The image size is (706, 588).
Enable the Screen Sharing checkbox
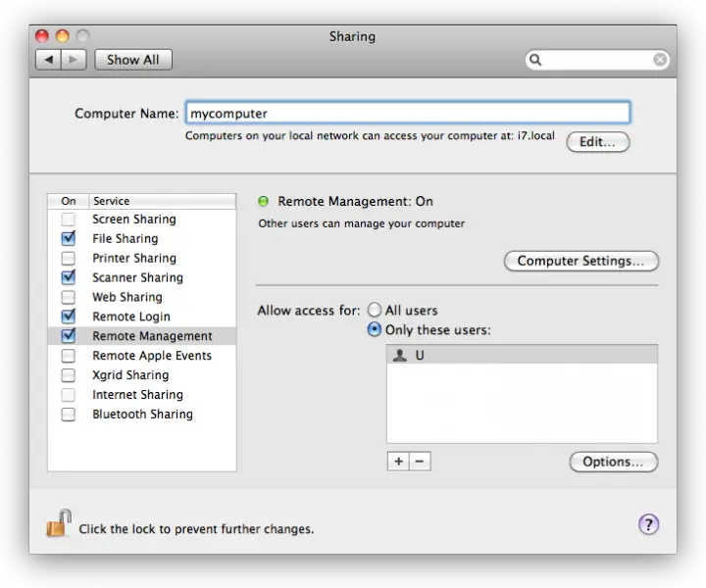click(x=69, y=220)
